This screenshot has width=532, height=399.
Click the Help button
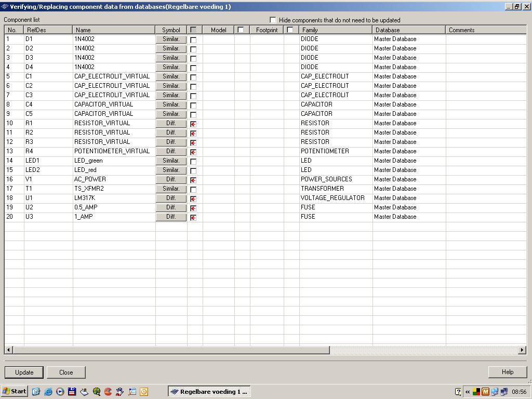[508, 372]
